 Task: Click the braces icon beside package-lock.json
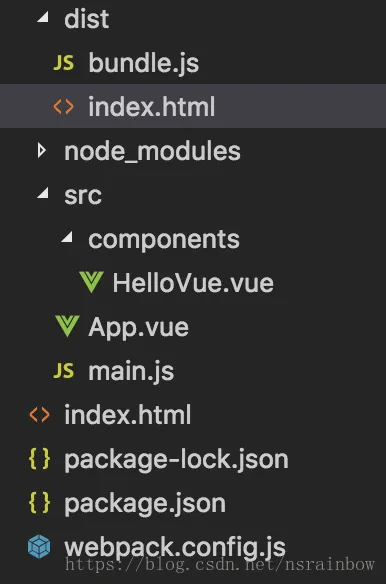point(39,458)
